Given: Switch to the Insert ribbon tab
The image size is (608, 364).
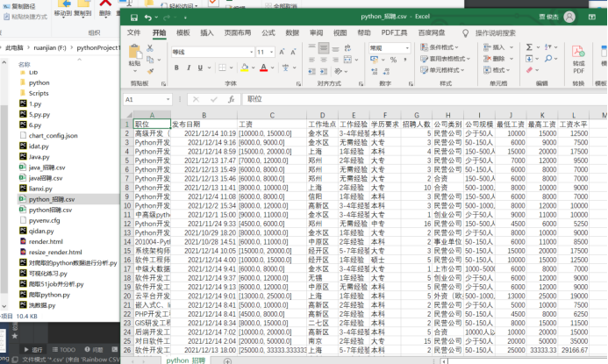Looking at the screenshot, I should (207, 33).
